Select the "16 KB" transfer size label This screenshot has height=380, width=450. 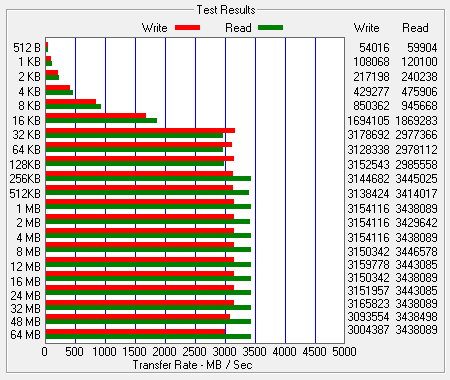click(26, 121)
